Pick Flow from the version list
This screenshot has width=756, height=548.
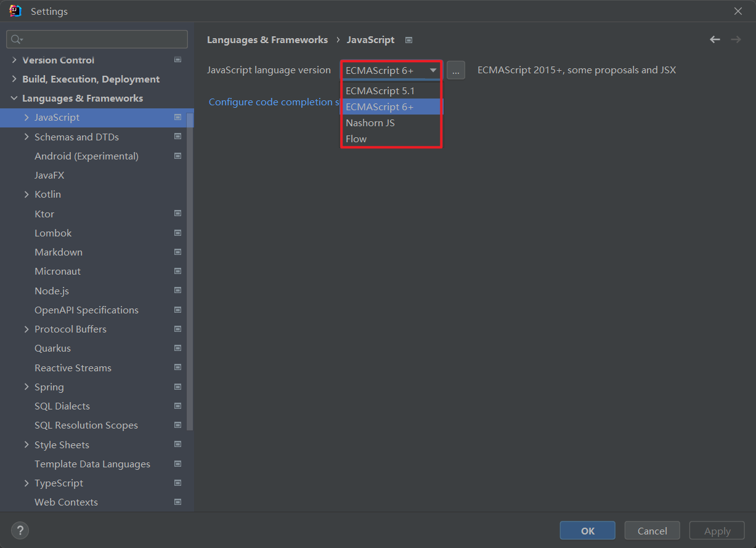(356, 139)
